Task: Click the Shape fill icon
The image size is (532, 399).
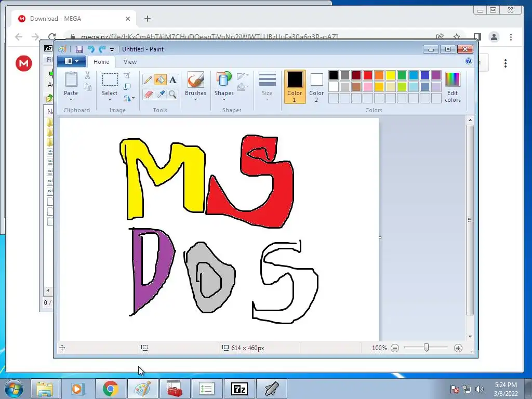Action: [241, 87]
